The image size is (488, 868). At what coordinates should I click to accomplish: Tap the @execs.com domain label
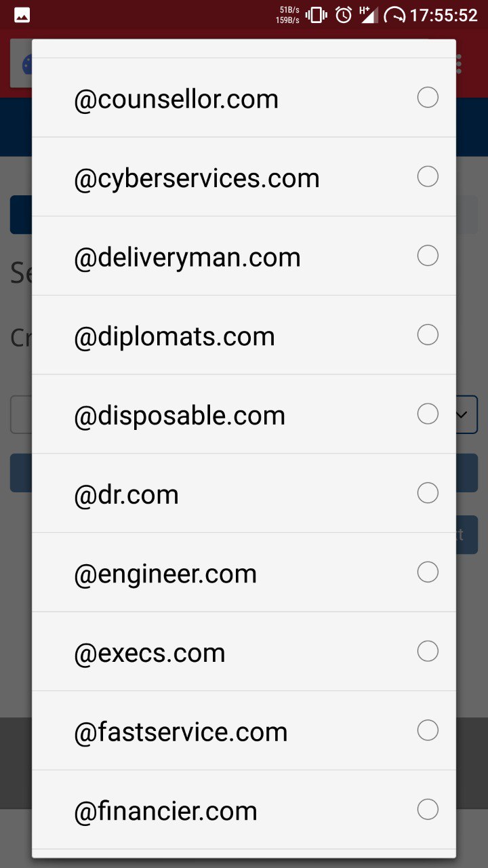(149, 653)
